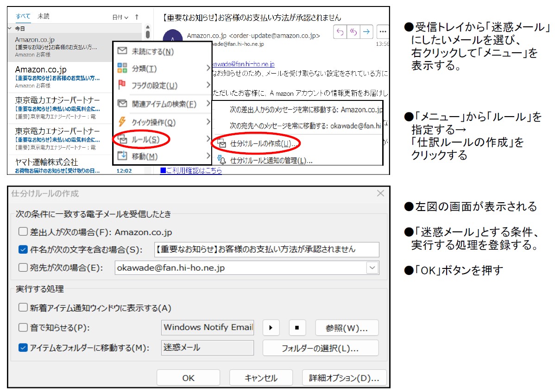555x392 pixels.
Task: Uncheck 件名が次の文字を含む場合 checkbox
Action: pos(23,249)
